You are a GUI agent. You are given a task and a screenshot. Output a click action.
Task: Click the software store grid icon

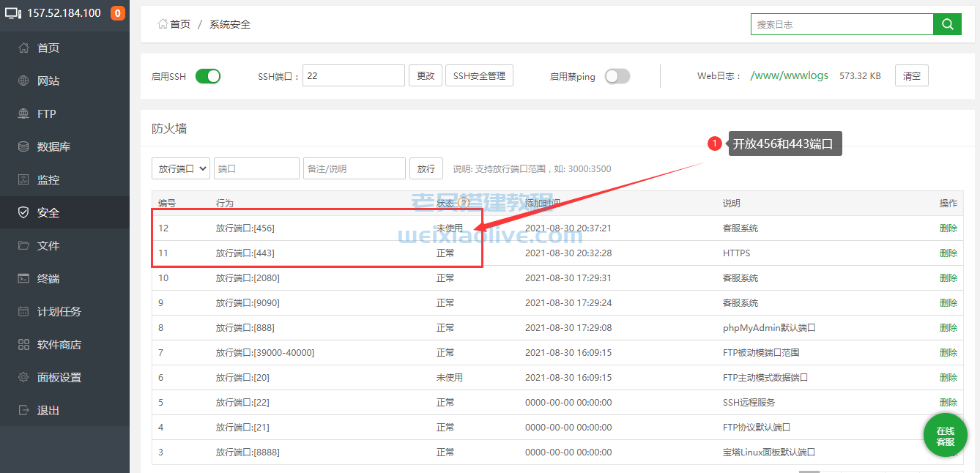point(23,345)
